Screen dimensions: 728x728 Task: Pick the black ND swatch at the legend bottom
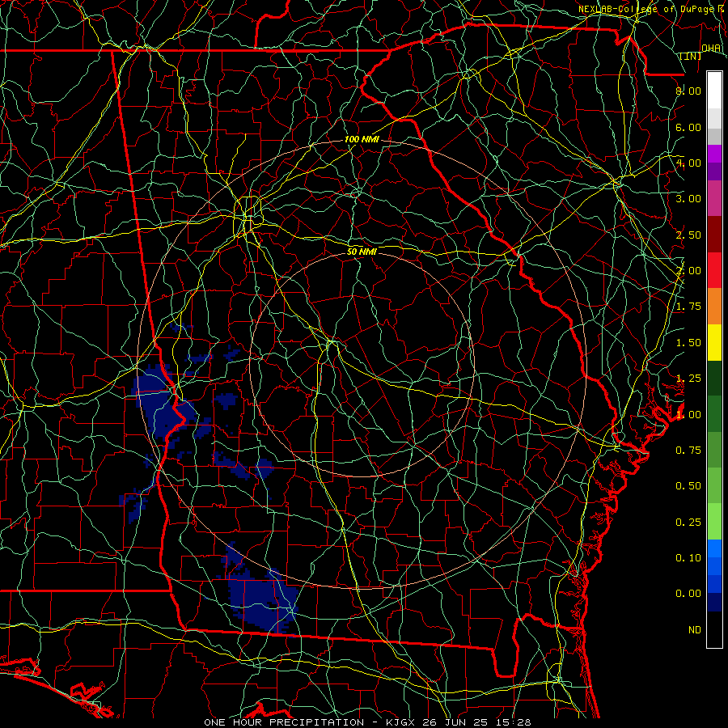[x=714, y=629]
